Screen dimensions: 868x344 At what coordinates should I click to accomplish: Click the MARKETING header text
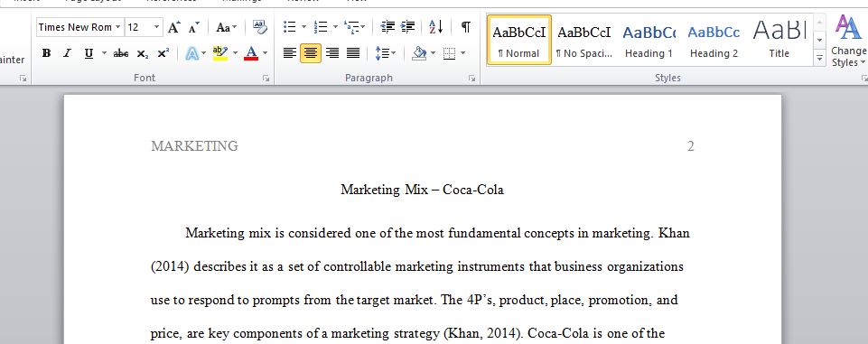pyautogui.click(x=194, y=146)
